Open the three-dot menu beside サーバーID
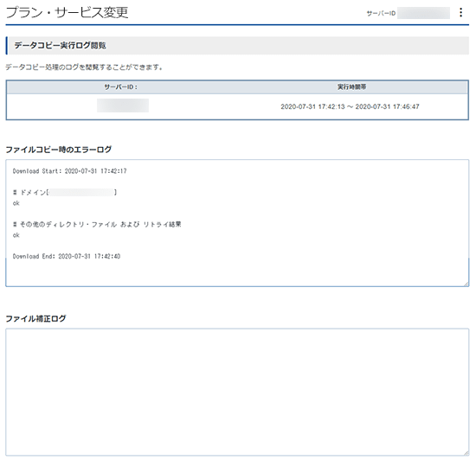This screenshot has width=476, height=460. pos(460,12)
